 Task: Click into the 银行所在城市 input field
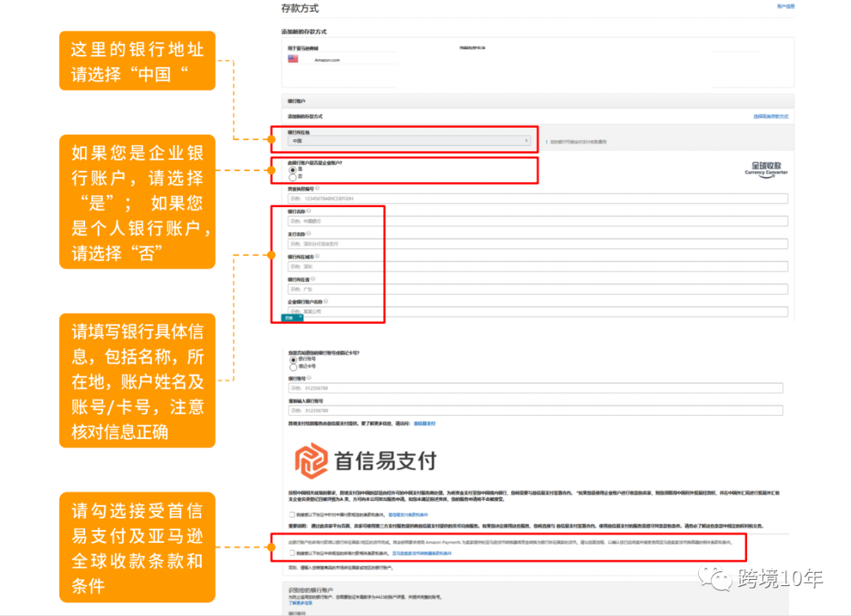tap(537, 266)
